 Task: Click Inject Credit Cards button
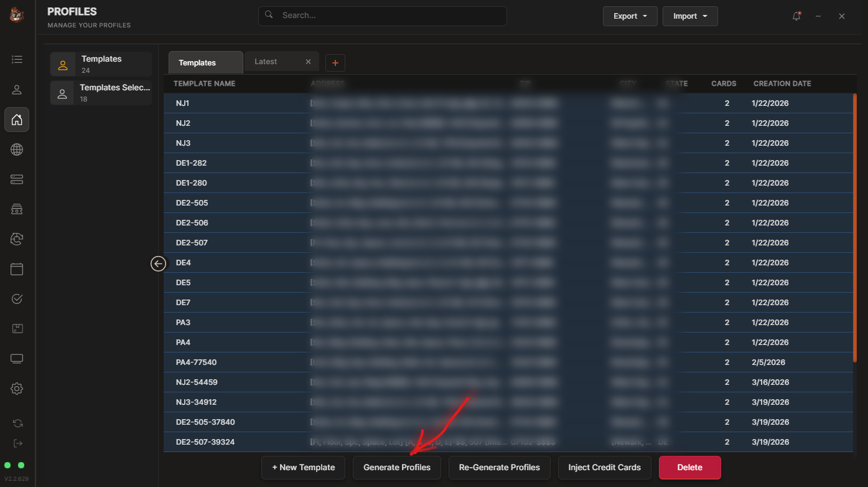[x=604, y=468]
